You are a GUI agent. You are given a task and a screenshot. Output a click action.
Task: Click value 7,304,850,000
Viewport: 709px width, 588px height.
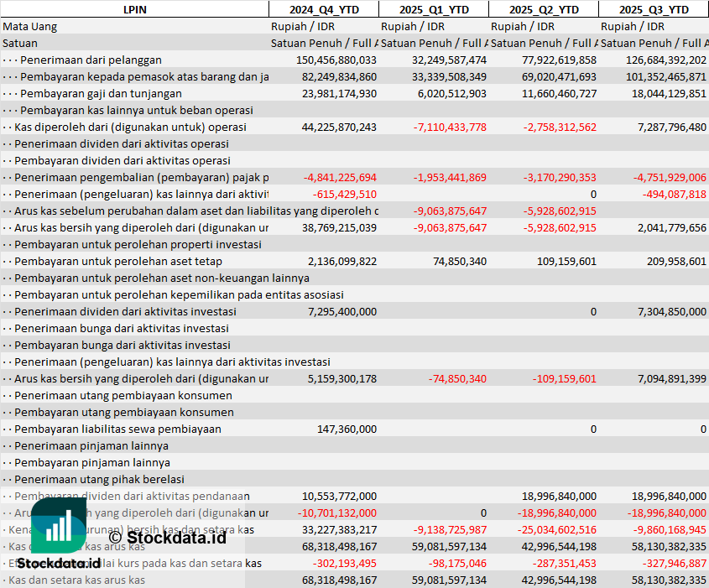(x=672, y=311)
